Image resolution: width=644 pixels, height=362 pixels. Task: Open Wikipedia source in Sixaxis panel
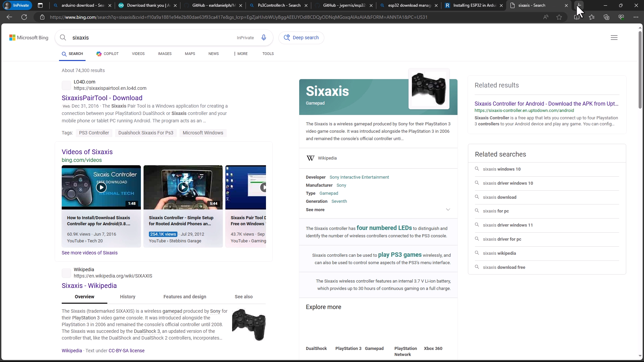coord(327,158)
